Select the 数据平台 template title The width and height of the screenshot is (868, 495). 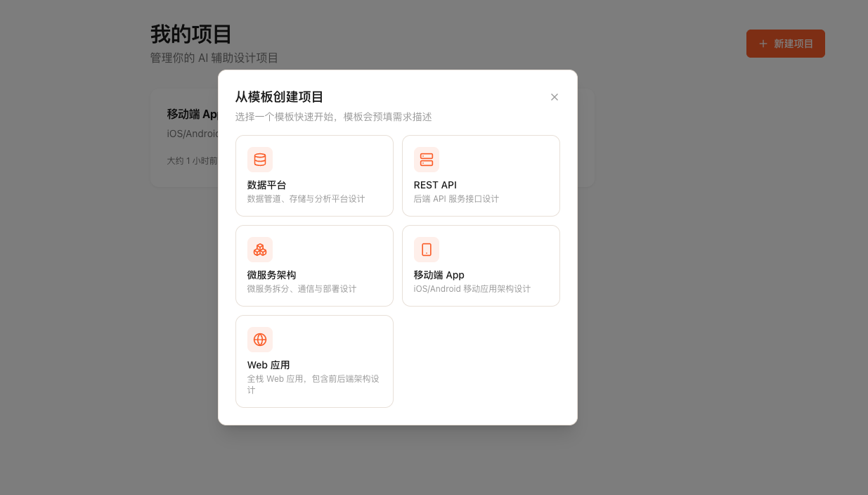[267, 185]
